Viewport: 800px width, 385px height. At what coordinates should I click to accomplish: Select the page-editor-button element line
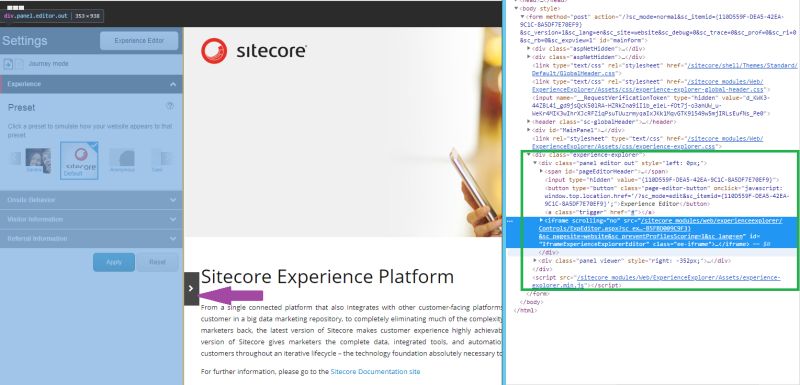(x=666, y=196)
